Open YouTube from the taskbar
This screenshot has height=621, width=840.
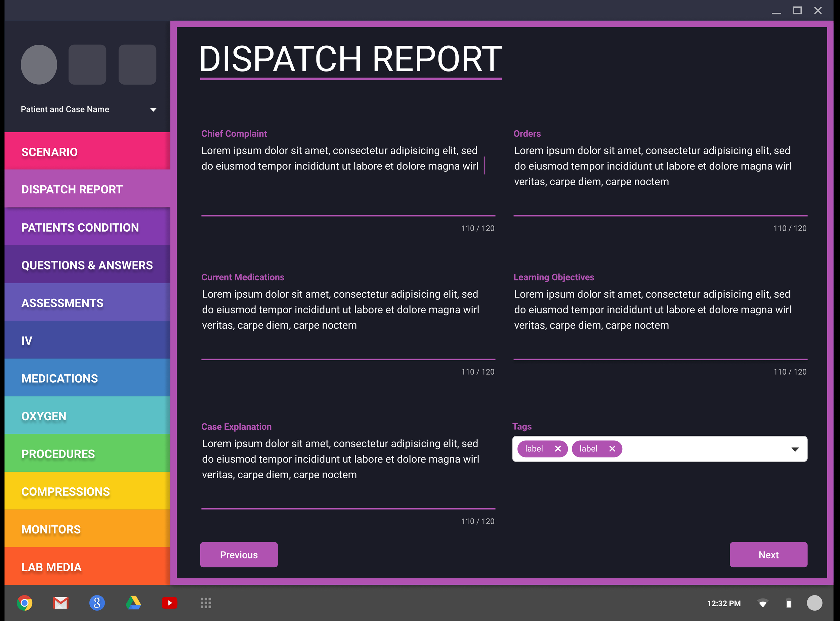pyautogui.click(x=170, y=603)
